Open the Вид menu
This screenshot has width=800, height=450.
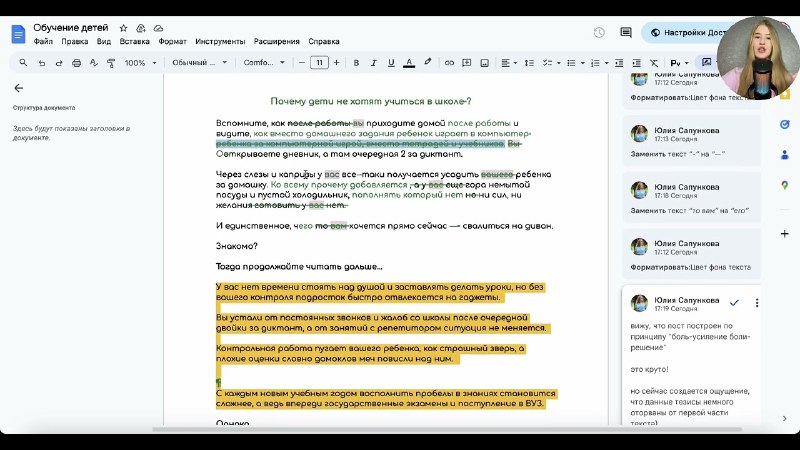tap(104, 41)
